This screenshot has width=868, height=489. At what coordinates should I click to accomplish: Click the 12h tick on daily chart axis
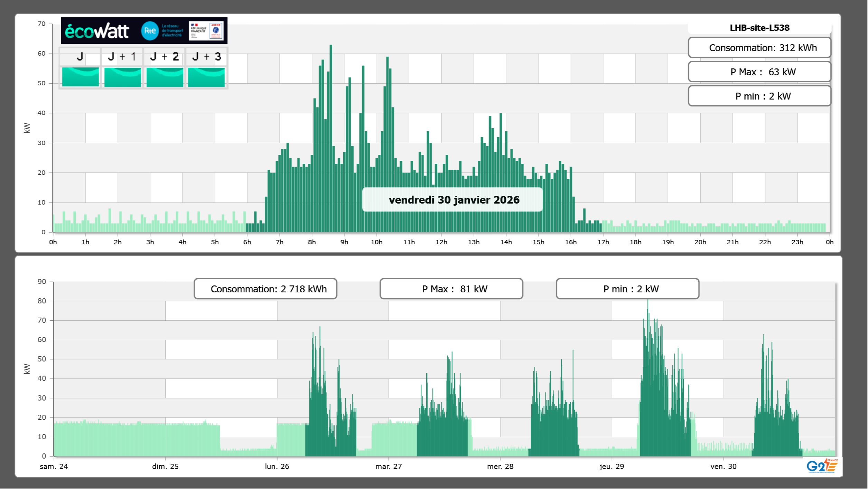(x=441, y=242)
